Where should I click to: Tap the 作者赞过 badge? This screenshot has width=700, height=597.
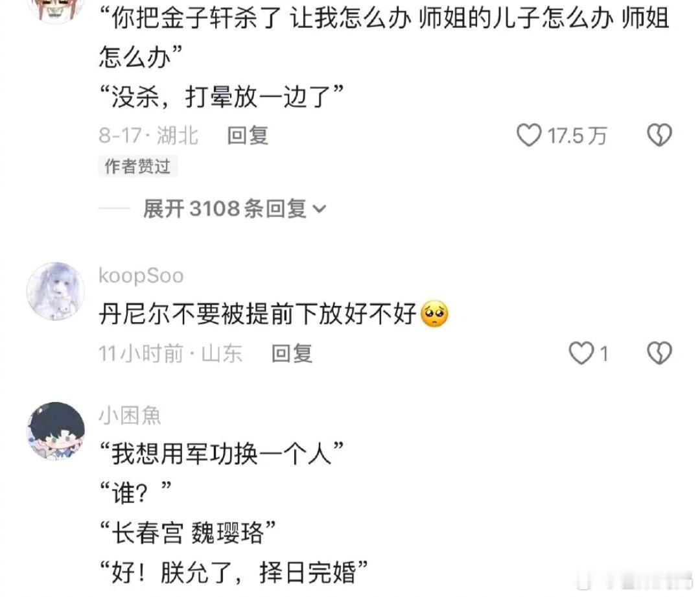[137, 166]
